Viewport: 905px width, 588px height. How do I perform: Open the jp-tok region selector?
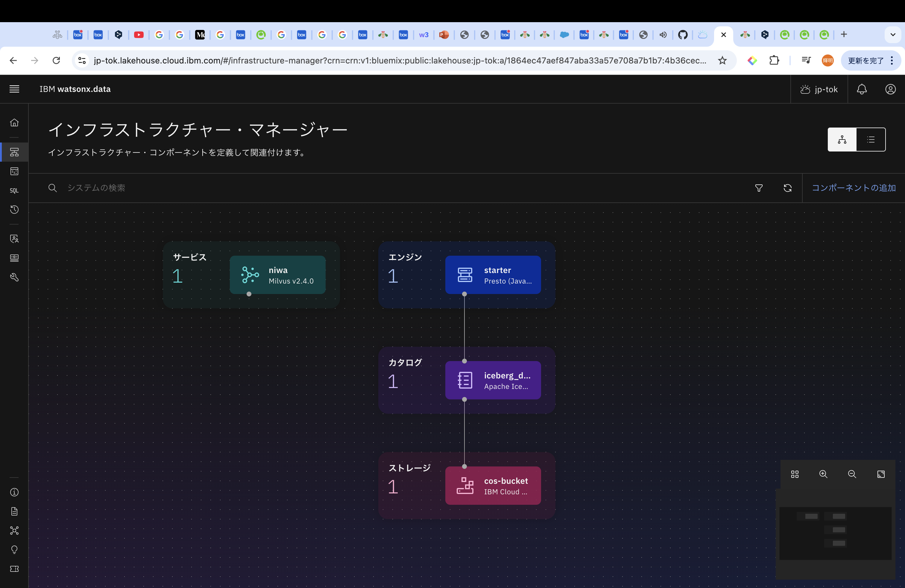point(819,89)
